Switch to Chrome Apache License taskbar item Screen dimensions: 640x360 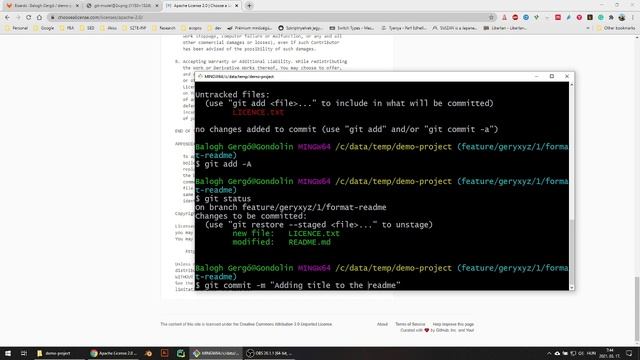click(113, 353)
